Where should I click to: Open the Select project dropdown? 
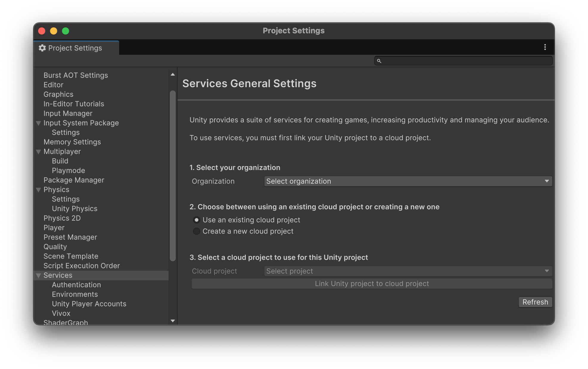pos(408,271)
